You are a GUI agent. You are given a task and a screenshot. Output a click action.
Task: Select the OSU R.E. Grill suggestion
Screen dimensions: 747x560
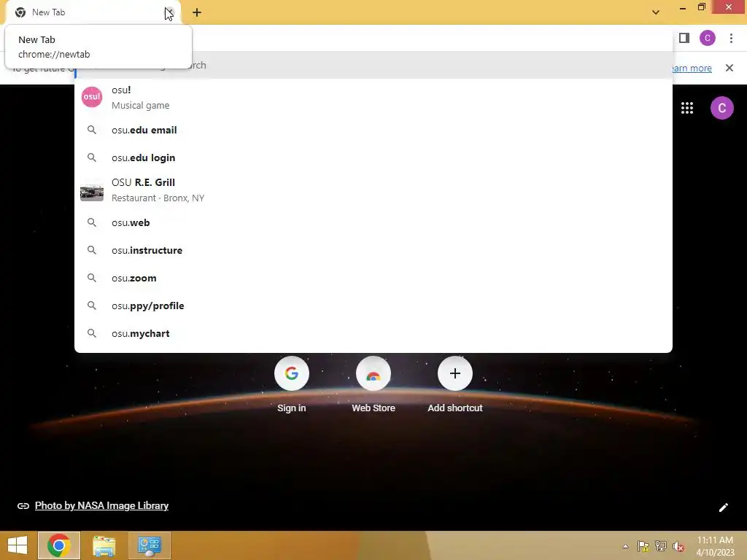point(373,190)
